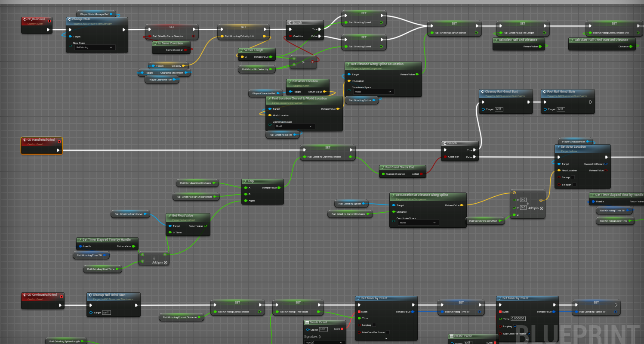Screen dimensions: 644x344
Task: Click Add pin on the vector addition node
Action: (x=535, y=208)
